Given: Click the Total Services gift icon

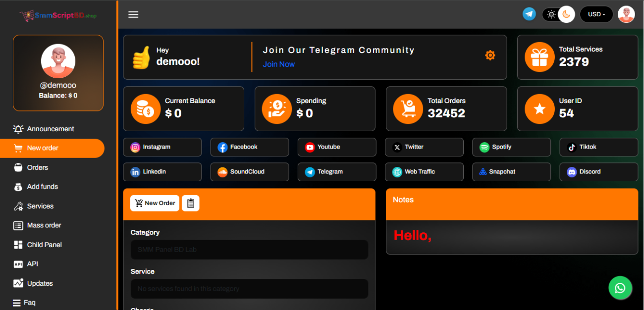Looking at the screenshot, I should point(539,57).
